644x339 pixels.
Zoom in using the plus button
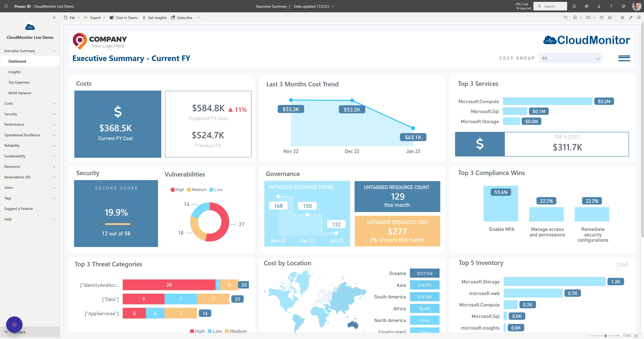click(618, 336)
